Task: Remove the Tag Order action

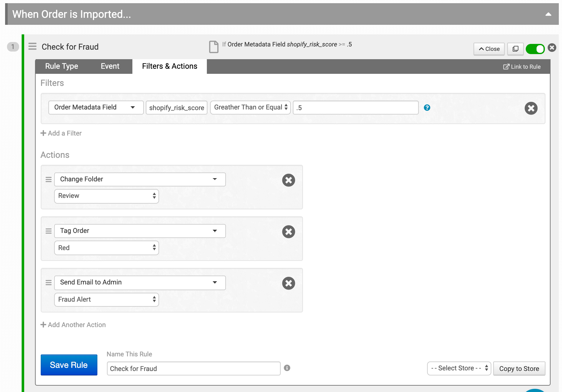Action: [288, 232]
